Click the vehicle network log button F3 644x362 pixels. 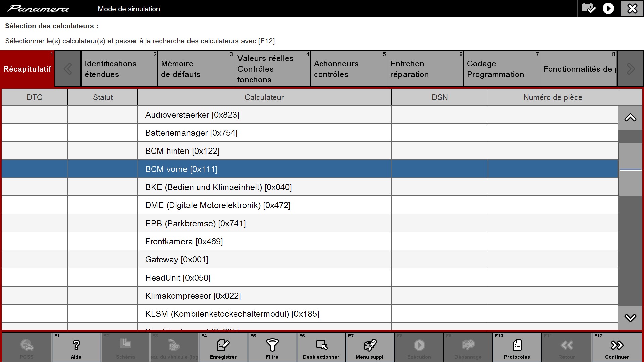(x=174, y=347)
